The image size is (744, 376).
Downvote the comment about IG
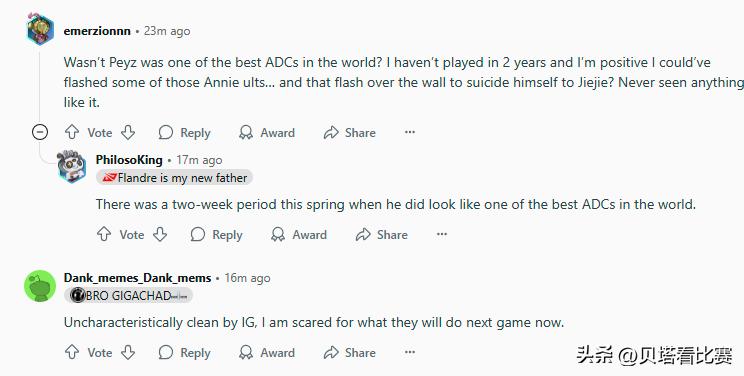point(128,352)
